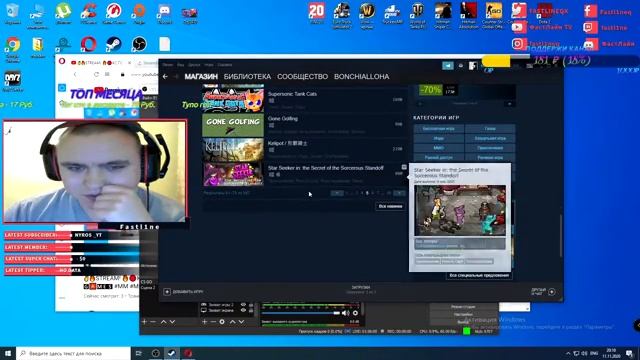Open the БИБЛИОТЕКА tab in Steam
The height and width of the screenshot is (360, 640).
[247, 76]
